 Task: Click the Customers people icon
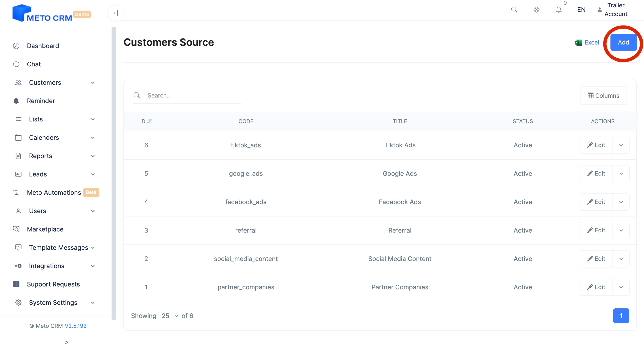18,83
